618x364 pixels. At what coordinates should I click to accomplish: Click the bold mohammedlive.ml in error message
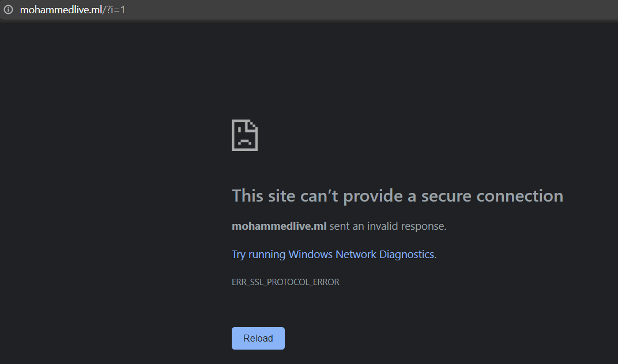[279, 226]
